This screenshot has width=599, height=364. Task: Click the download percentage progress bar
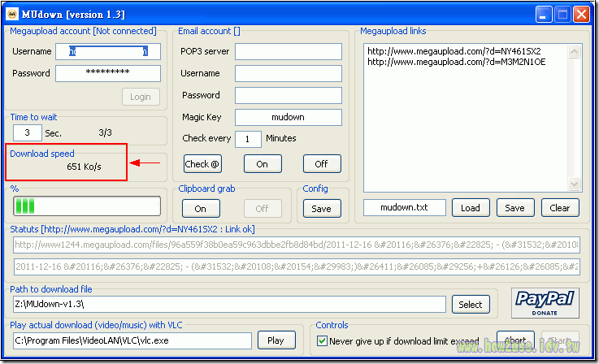coord(87,206)
